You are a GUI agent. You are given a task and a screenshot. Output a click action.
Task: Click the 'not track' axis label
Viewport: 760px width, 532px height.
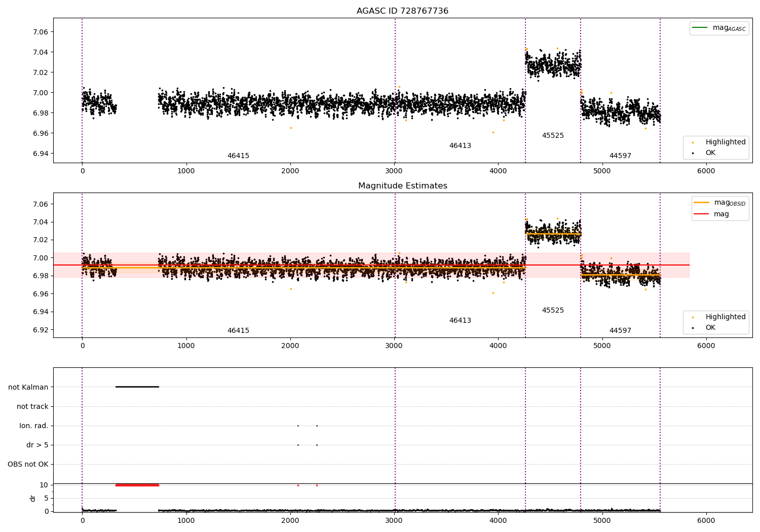(32, 406)
